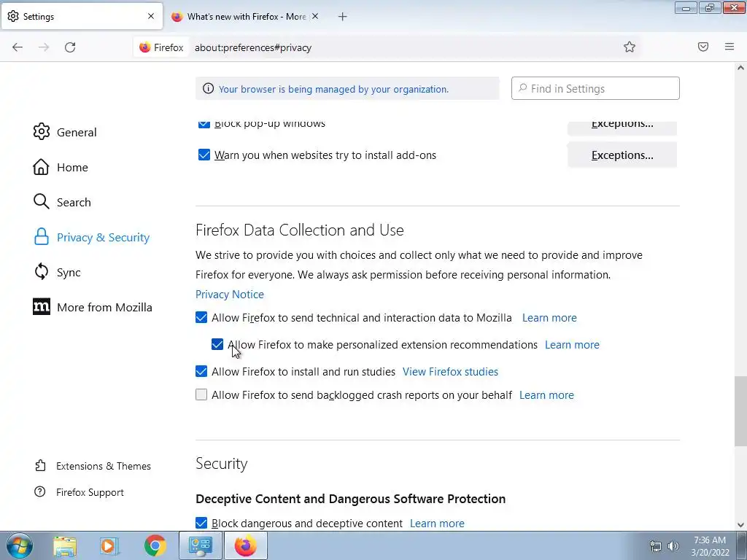This screenshot has width=747, height=560.
Task: Open Learn more about extension recommendations
Action: tap(572, 344)
